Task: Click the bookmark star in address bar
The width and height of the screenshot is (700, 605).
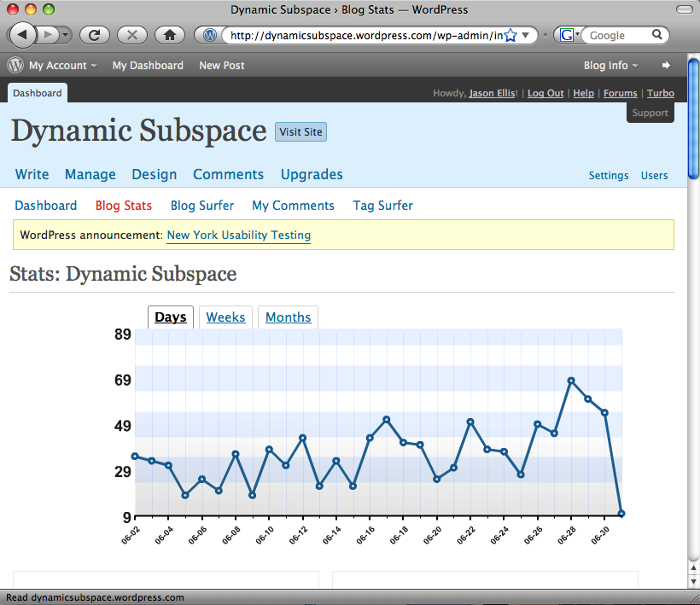Action: (x=510, y=35)
